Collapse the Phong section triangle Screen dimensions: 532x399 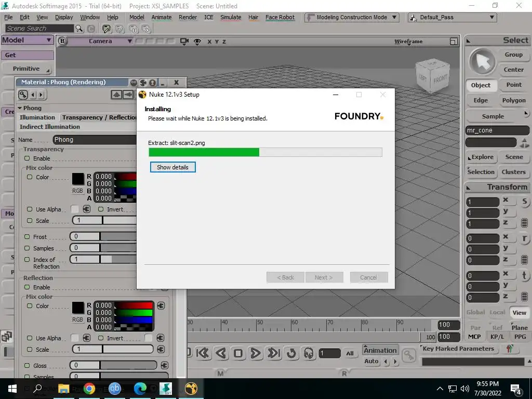[x=20, y=108]
